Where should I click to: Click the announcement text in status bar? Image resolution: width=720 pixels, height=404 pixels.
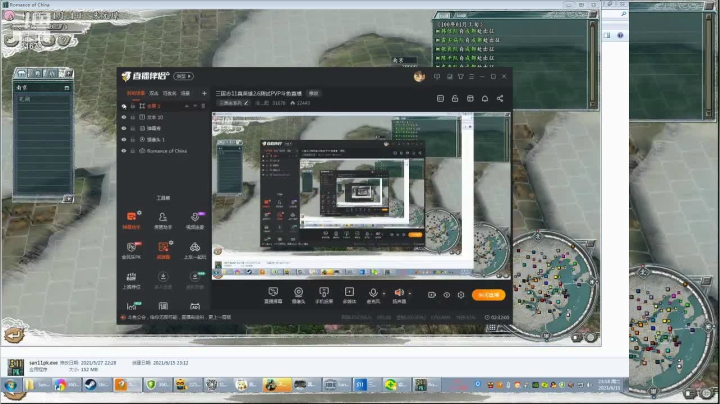click(178, 317)
